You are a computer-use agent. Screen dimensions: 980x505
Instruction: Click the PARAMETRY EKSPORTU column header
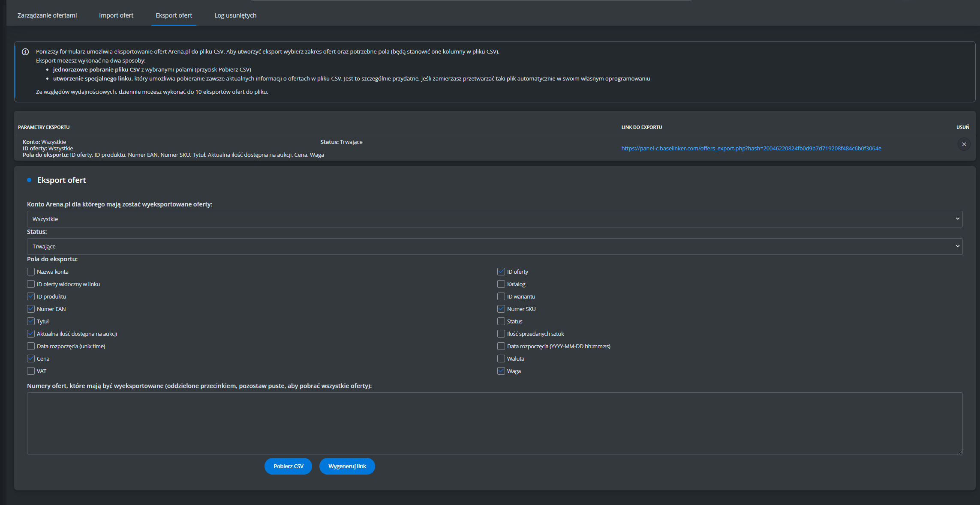click(44, 127)
